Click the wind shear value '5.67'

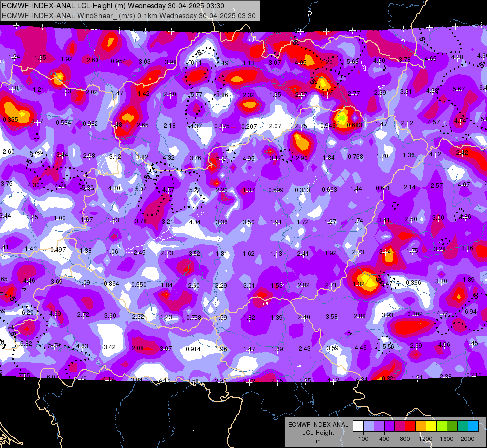tap(459, 89)
